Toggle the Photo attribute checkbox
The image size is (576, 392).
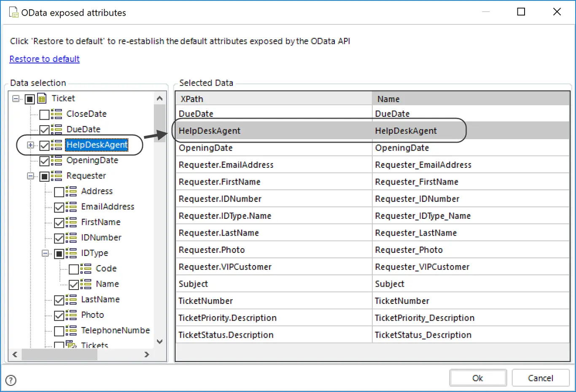(x=59, y=316)
